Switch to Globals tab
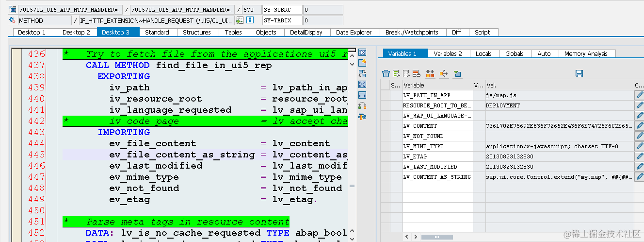 point(515,53)
